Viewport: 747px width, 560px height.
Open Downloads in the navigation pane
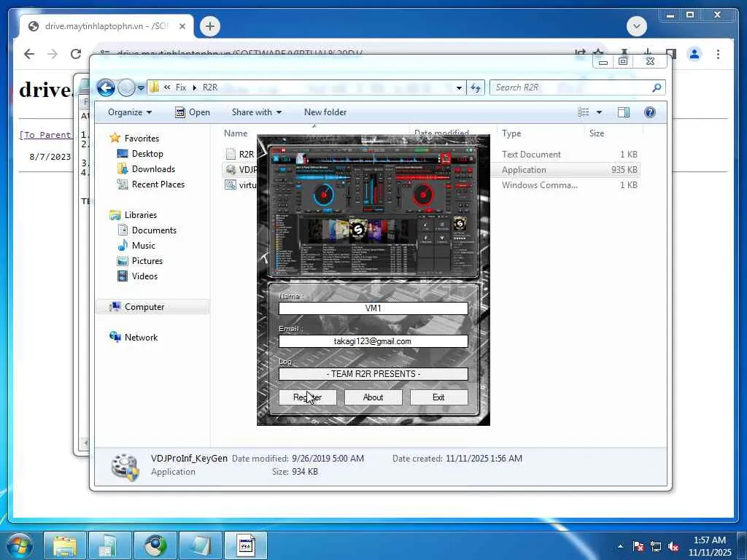[x=153, y=169]
